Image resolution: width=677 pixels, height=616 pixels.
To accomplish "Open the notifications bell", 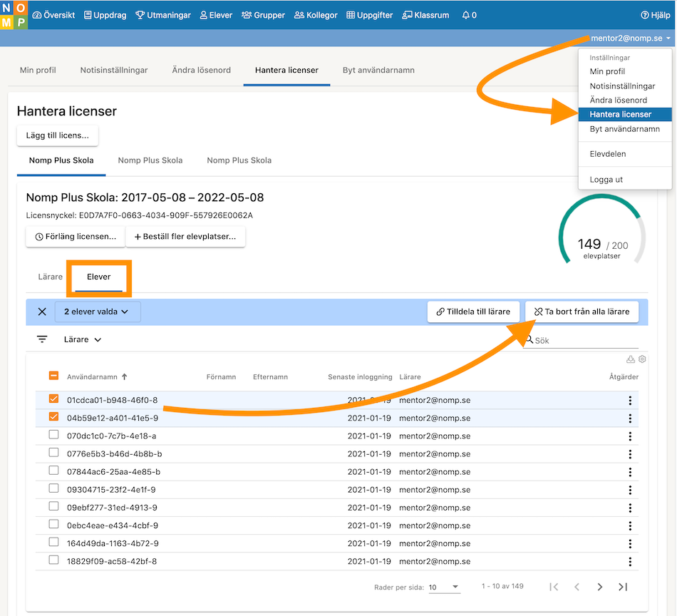I will point(469,15).
